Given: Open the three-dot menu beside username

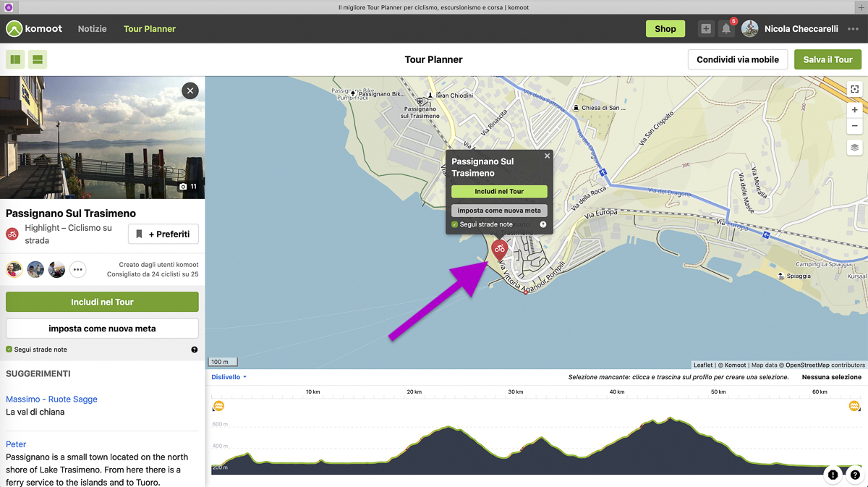Looking at the screenshot, I should [853, 29].
